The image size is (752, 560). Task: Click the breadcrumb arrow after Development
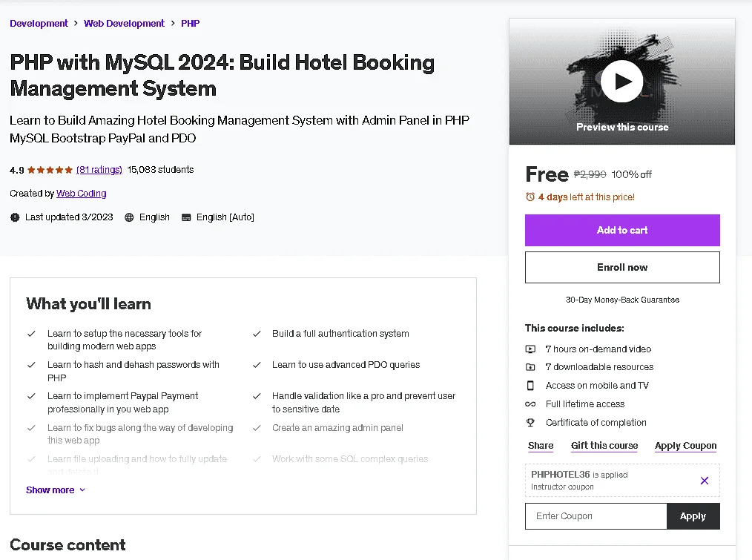point(76,23)
